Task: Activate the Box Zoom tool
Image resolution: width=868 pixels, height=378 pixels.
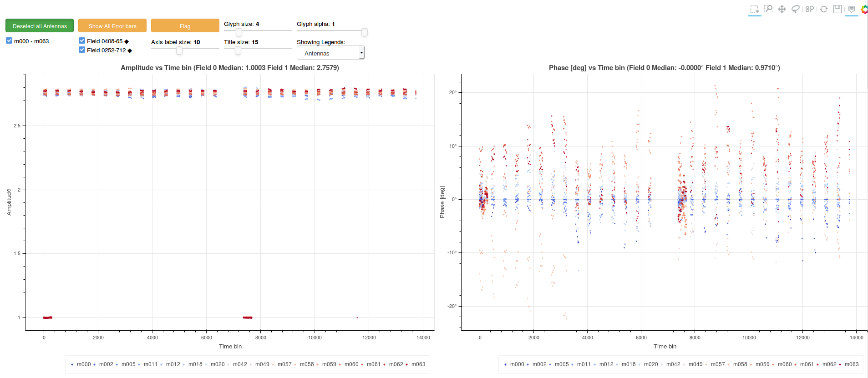Action: (x=768, y=9)
